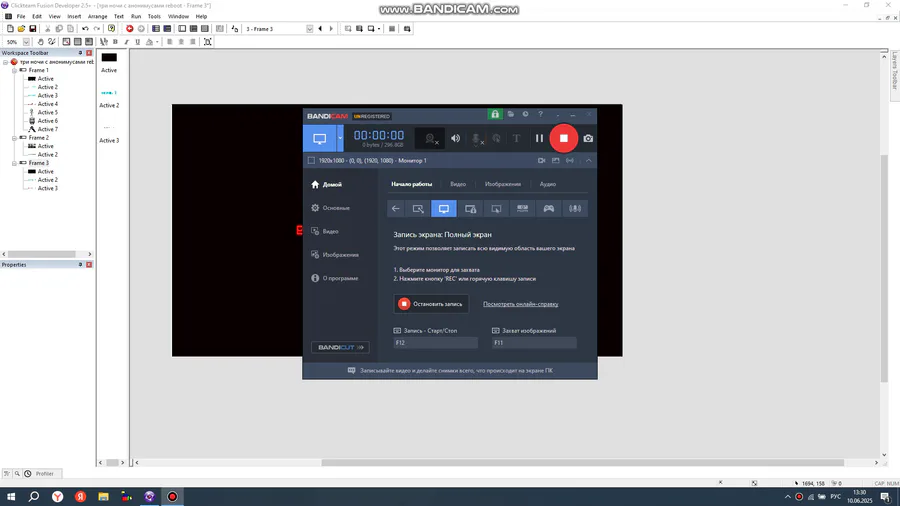This screenshot has height=506, width=900.
Task: Switch to the Изображения tab at the top
Action: 503,184
